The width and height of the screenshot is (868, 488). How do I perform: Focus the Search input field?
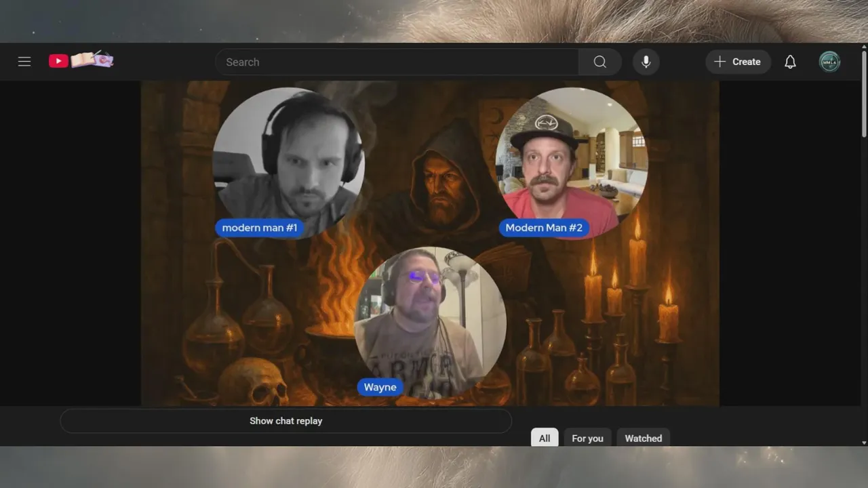tap(397, 62)
